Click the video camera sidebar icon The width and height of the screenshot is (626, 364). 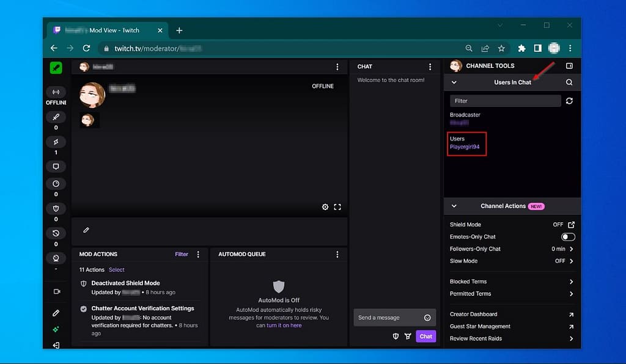[57, 291]
